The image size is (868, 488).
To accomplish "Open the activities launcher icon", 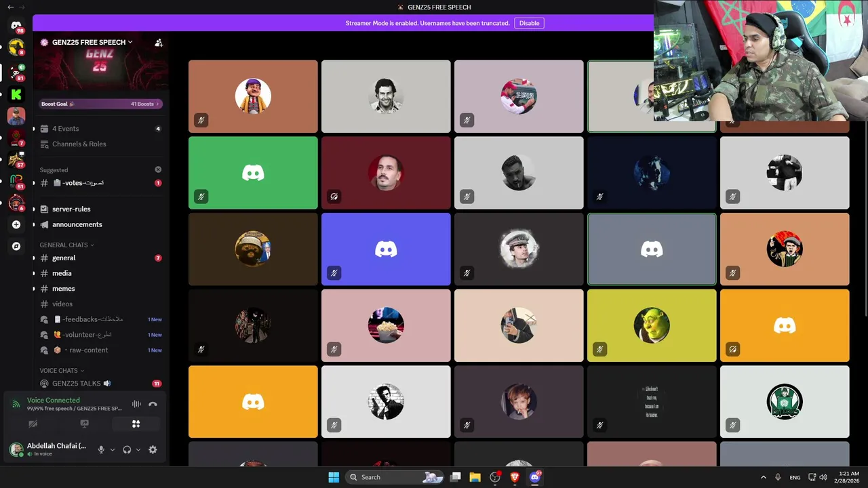I will pyautogui.click(x=136, y=424).
